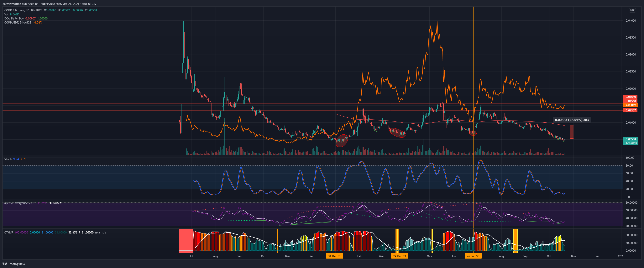Click the CTHVP indicator legend
644x268 pixels.
pyautogui.click(x=55, y=233)
